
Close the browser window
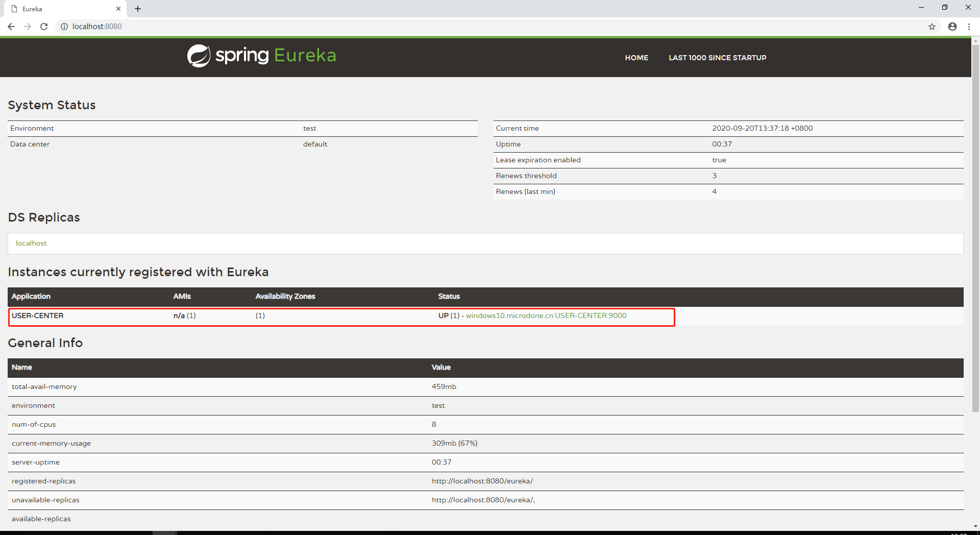tap(968, 8)
